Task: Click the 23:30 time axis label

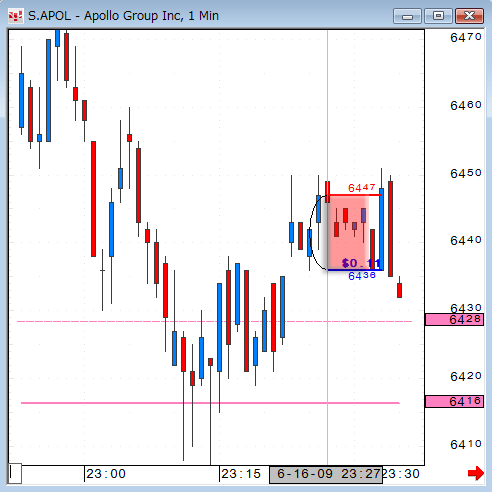Action: pos(401,474)
